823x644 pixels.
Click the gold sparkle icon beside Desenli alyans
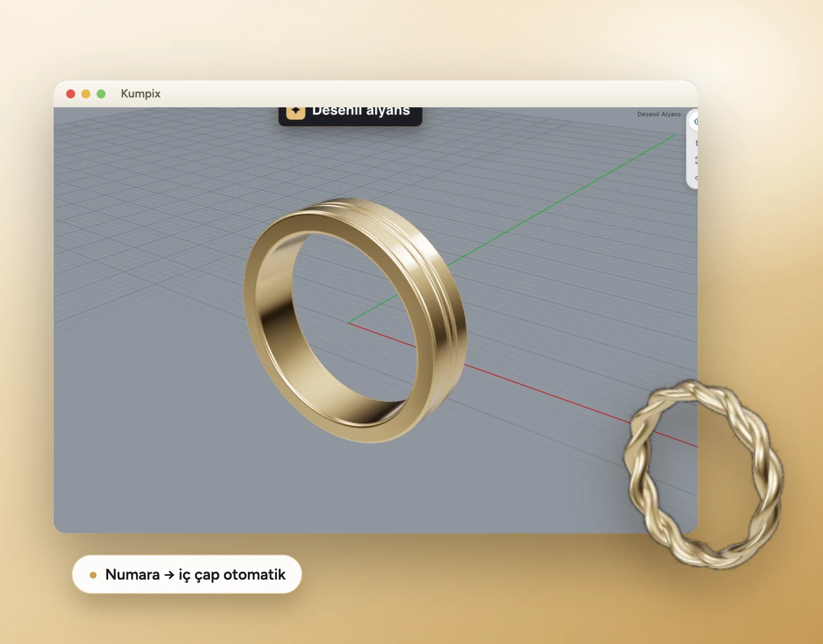click(x=296, y=111)
